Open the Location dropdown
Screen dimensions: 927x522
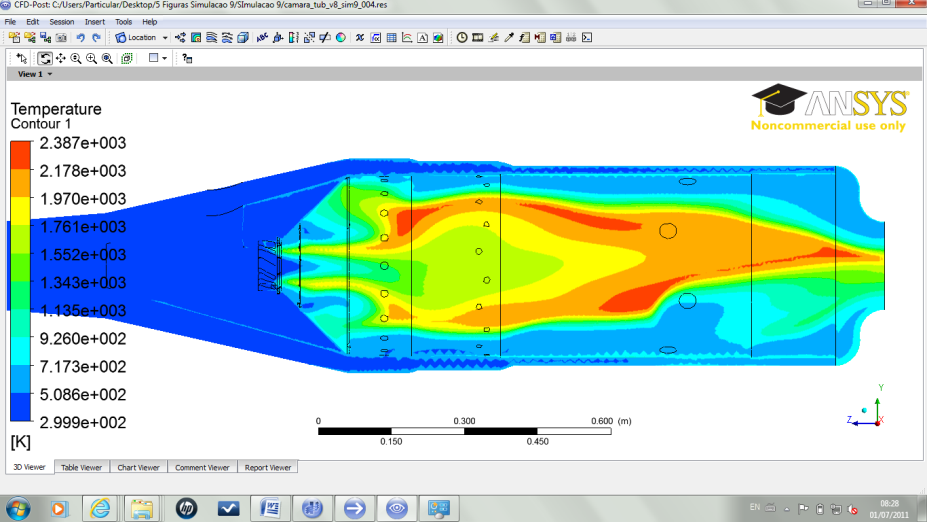(142, 38)
